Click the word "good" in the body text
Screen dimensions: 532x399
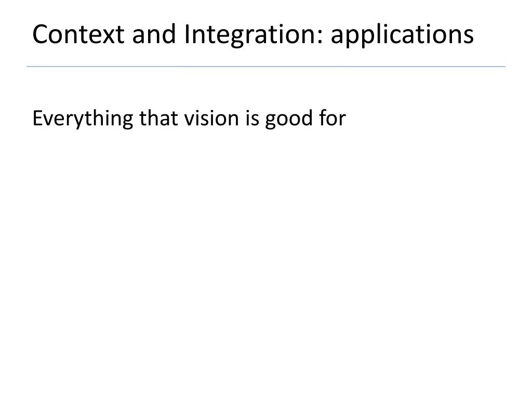tap(289, 119)
